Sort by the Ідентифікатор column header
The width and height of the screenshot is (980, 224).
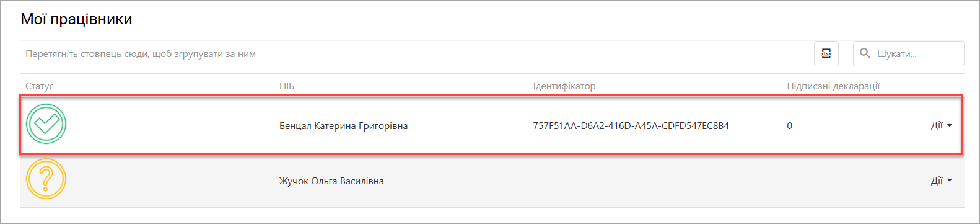pos(564,86)
